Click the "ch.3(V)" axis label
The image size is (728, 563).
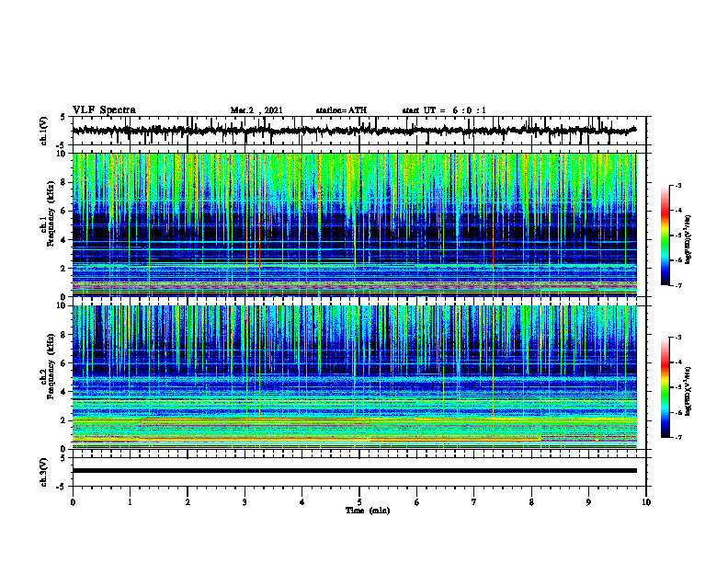(x=43, y=473)
